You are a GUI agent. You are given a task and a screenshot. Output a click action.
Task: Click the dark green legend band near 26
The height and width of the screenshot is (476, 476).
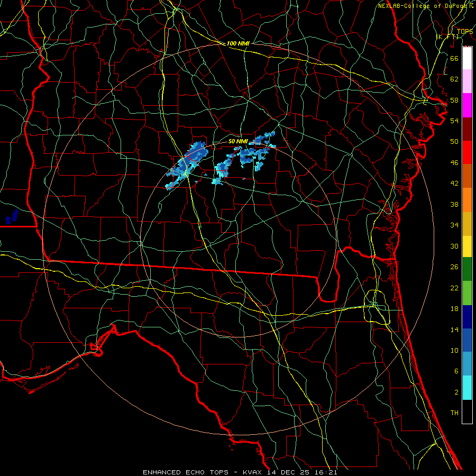click(467, 269)
